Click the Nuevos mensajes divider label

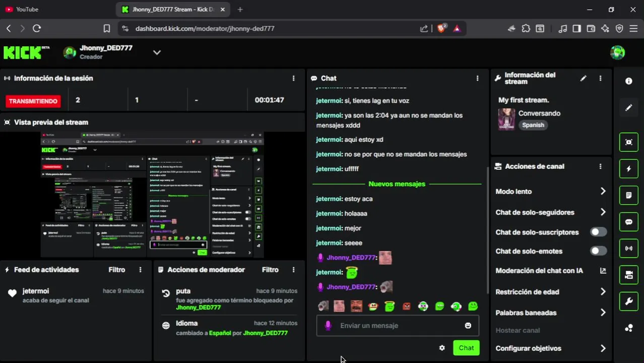pos(397,184)
